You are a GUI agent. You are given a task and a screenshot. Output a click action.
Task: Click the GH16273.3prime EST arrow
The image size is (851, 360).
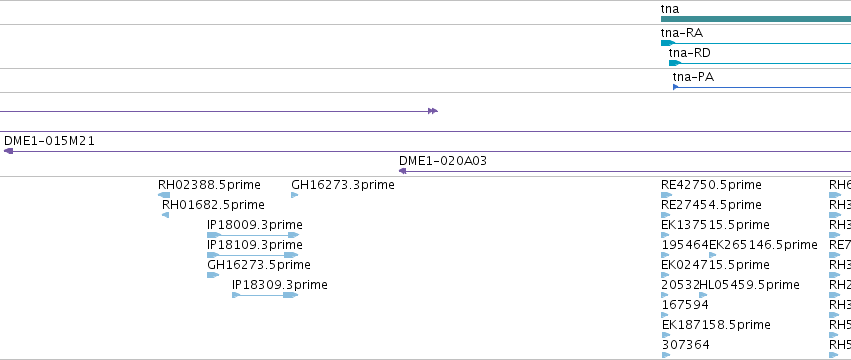click(295, 195)
